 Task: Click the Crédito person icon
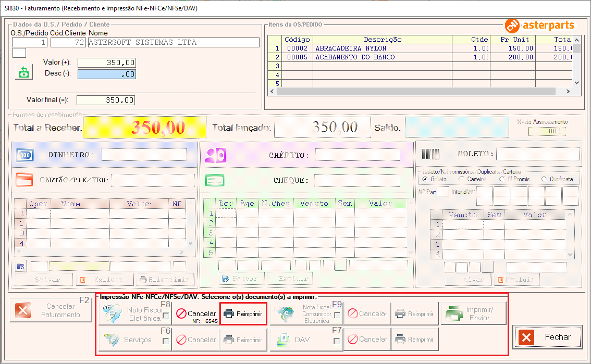point(215,155)
